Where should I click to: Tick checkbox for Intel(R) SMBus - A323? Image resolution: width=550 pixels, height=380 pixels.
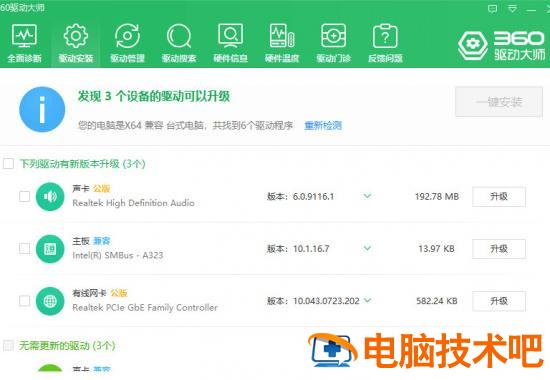coord(25,249)
